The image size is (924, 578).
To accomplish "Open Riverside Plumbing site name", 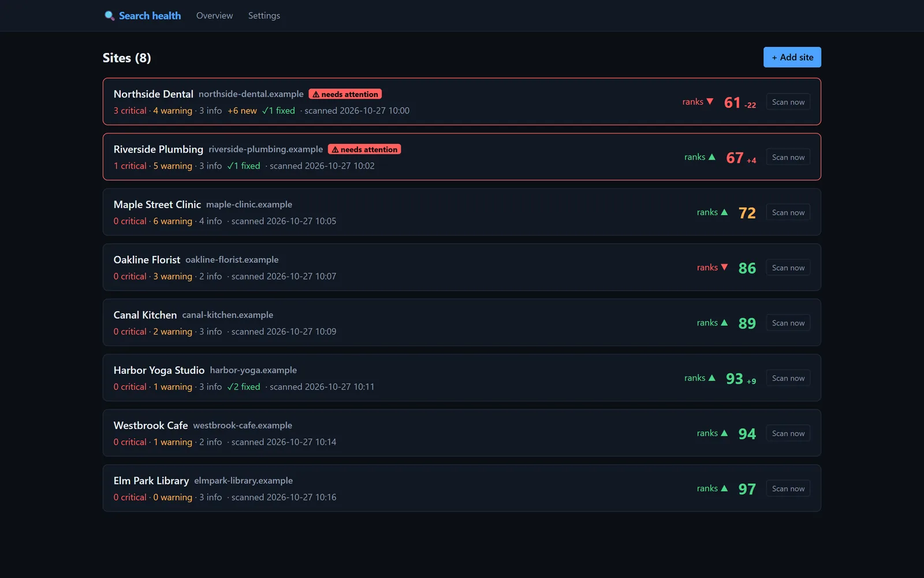I will [x=158, y=149].
